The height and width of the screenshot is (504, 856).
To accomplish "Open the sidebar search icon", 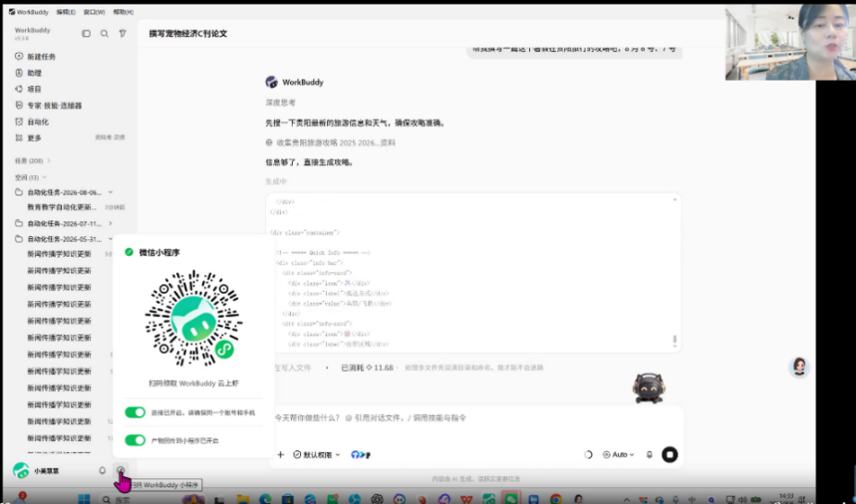I will [x=105, y=33].
